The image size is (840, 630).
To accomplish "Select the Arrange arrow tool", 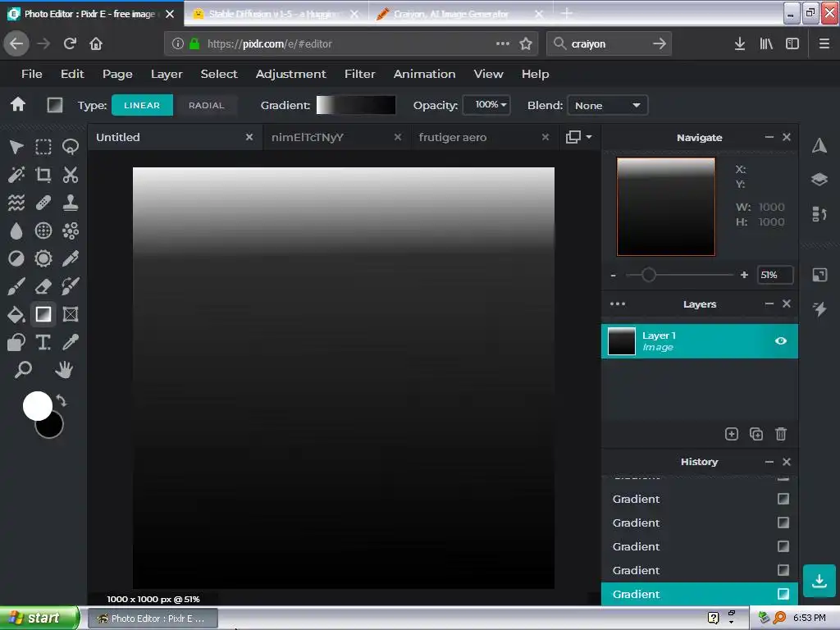I will (x=16, y=147).
